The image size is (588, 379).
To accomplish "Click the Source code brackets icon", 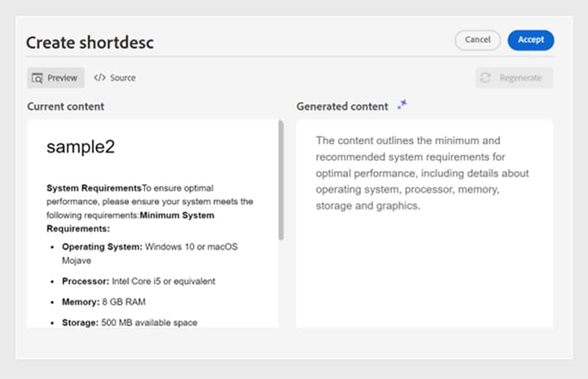I will (100, 78).
